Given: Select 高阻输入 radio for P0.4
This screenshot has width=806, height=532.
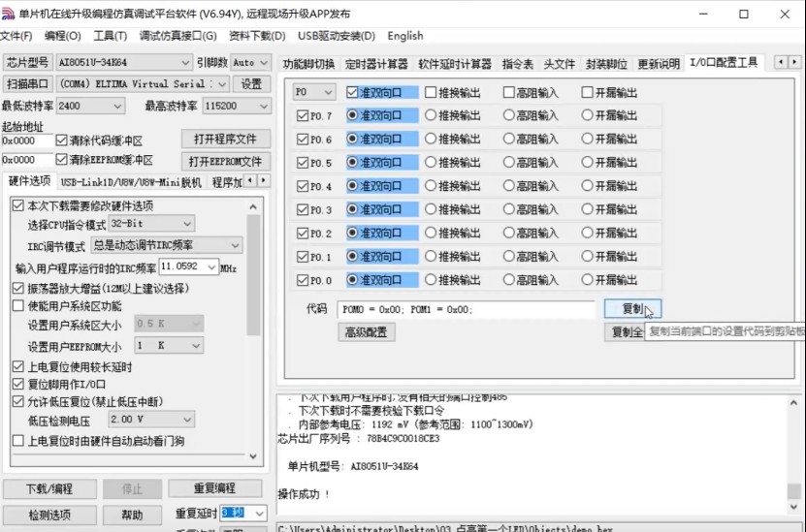Looking at the screenshot, I should click(x=509, y=186).
